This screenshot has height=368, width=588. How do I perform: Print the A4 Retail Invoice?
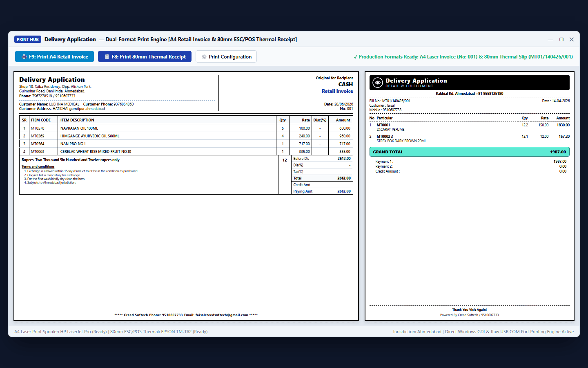point(54,56)
